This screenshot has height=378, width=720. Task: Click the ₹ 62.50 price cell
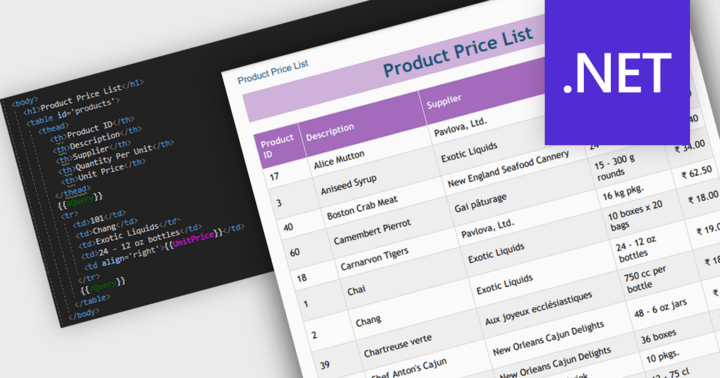[696, 172]
